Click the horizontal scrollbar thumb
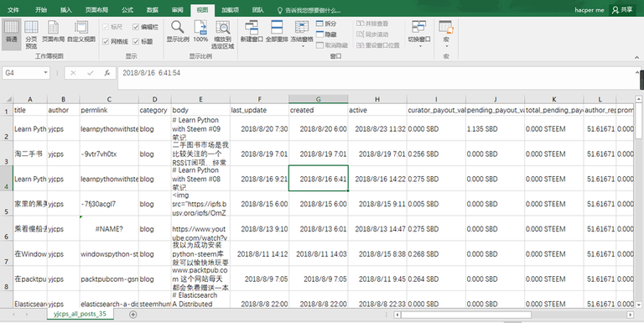644x323 pixels. tap(466, 315)
